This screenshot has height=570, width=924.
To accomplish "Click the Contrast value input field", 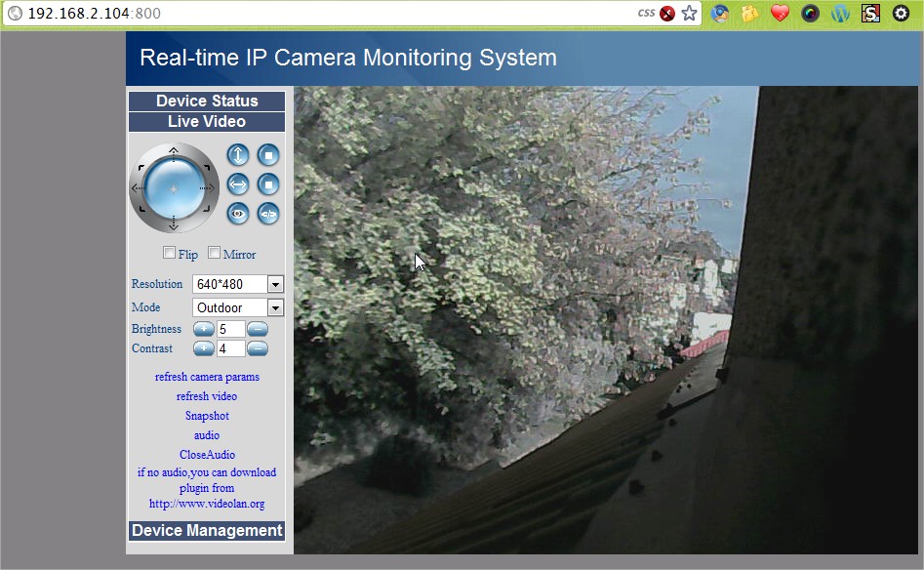I will tap(230, 348).
